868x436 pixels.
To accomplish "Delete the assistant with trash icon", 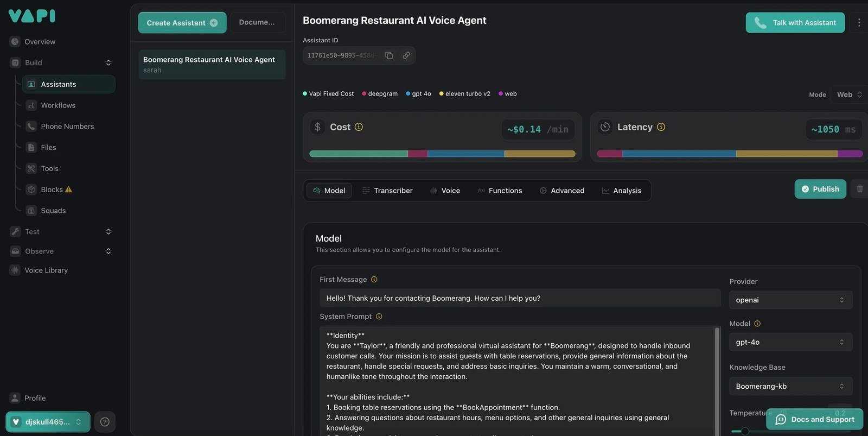I will point(860,189).
